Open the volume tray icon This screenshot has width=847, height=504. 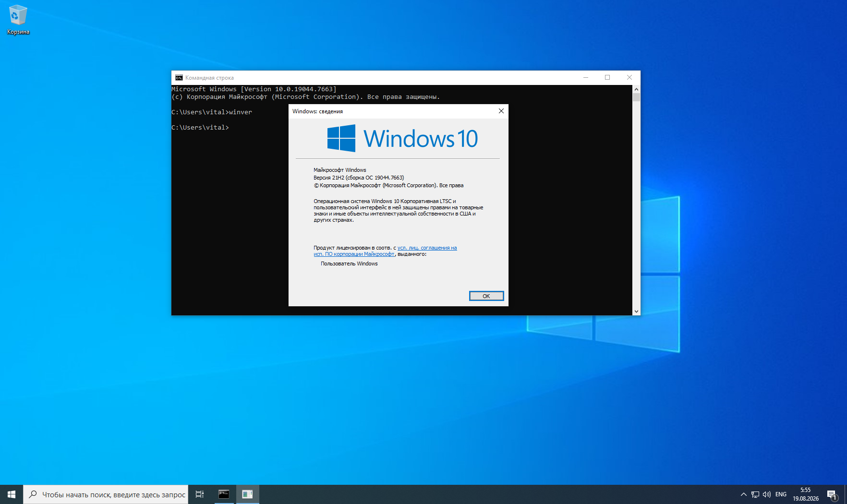pyautogui.click(x=767, y=494)
